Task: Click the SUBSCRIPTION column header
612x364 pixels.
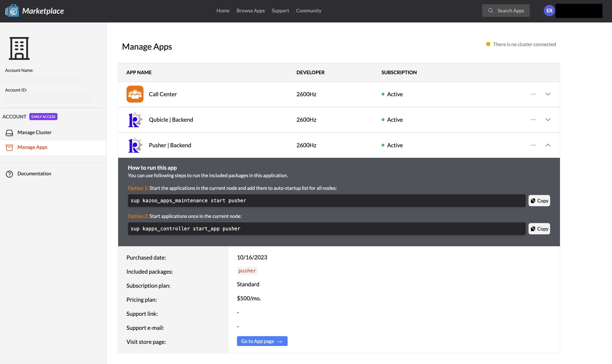Action: (x=399, y=72)
